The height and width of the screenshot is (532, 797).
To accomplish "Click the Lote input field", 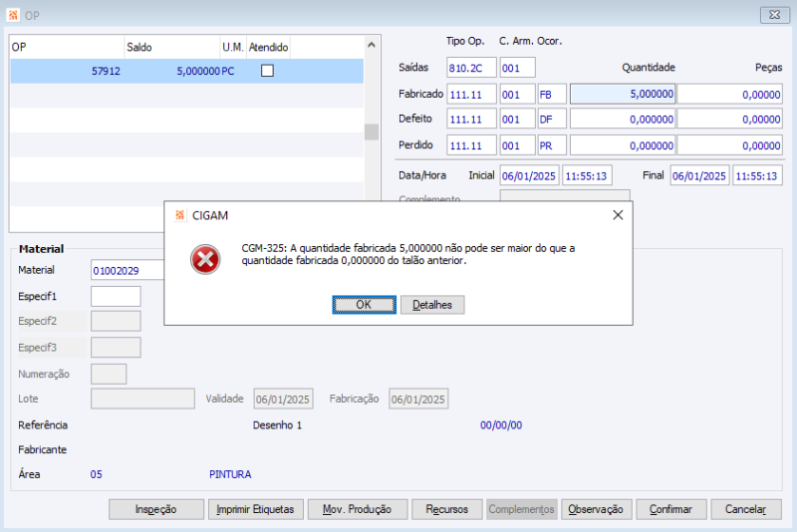I will (142, 399).
